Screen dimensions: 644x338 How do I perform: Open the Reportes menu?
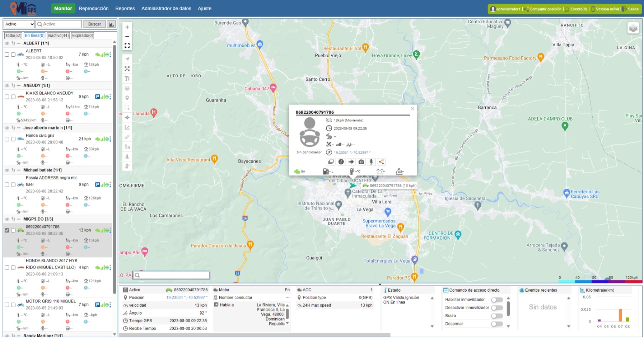coord(125,9)
